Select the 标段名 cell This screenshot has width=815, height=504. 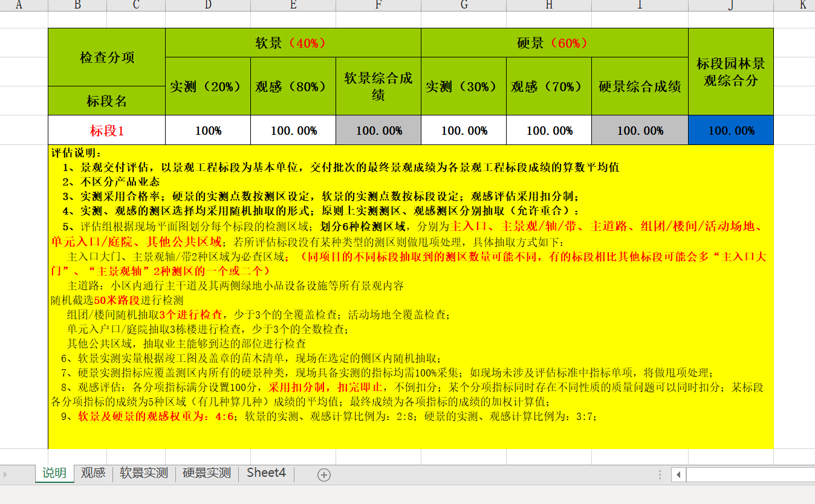pyautogui.click(x=107, y=101)
